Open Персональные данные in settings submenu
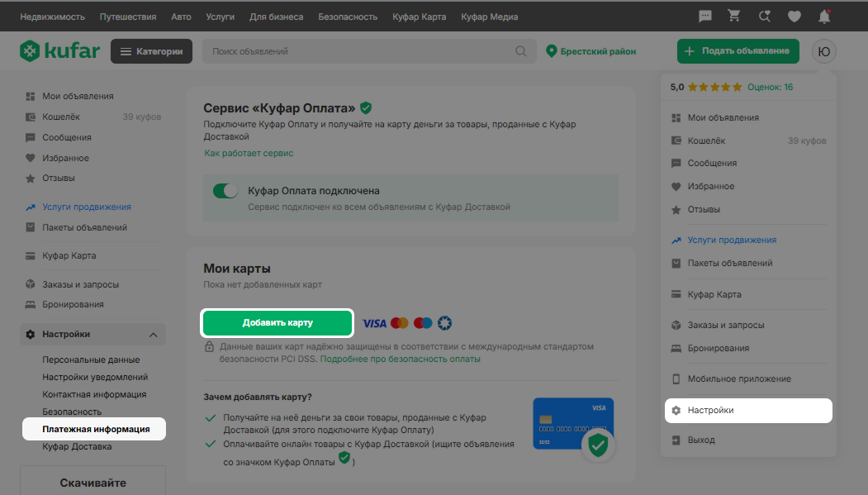The width and height of the screenshot is (868, 495). point(91,359)
